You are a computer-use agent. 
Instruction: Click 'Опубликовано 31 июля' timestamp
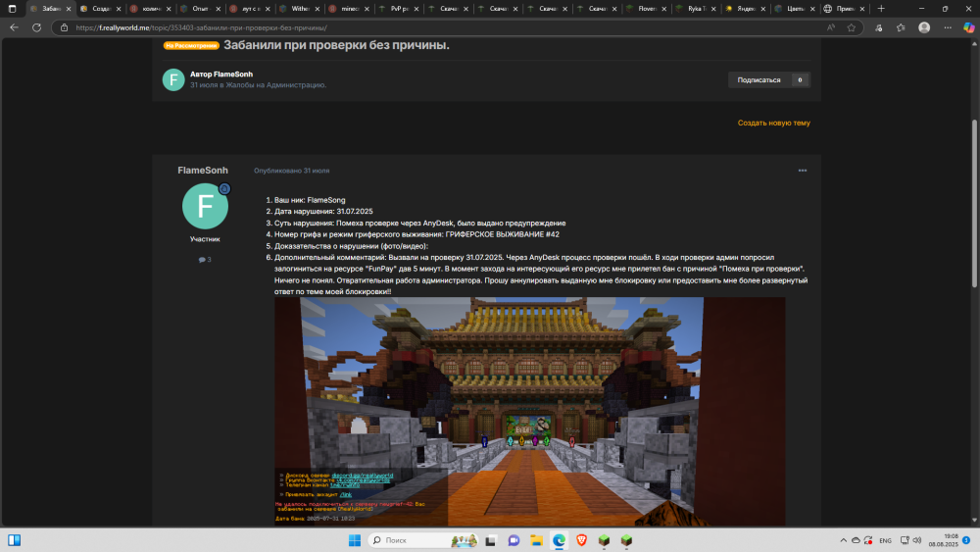click(291, 171)
